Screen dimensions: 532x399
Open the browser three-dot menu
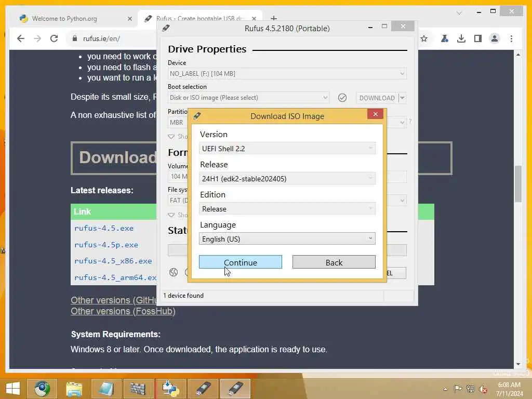pos(511,38)
